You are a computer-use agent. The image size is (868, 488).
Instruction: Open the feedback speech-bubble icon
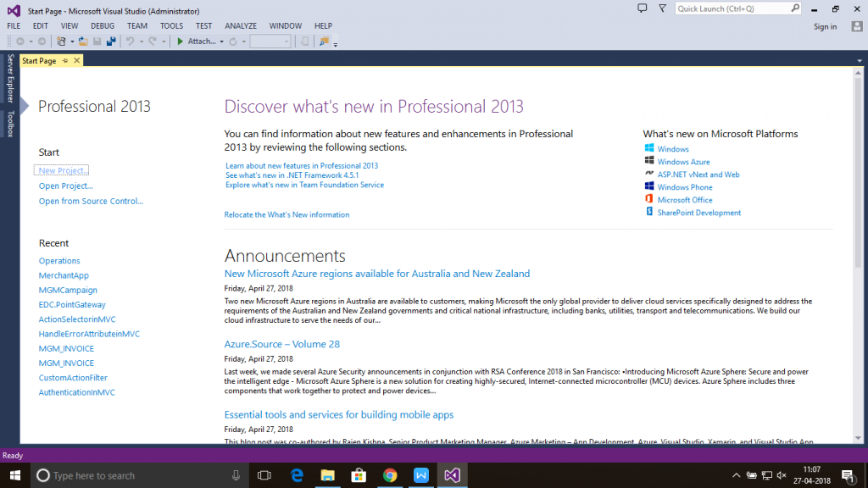641,8
